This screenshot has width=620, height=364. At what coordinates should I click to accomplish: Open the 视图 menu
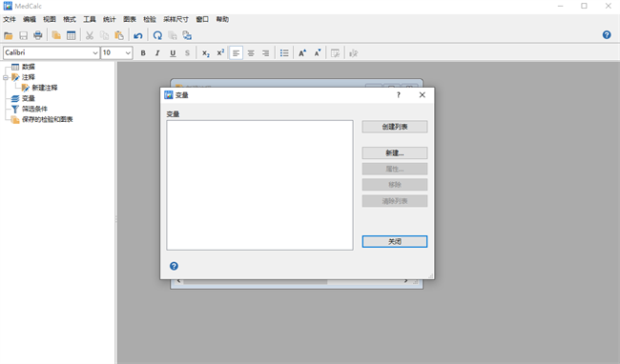pos(50,19)
